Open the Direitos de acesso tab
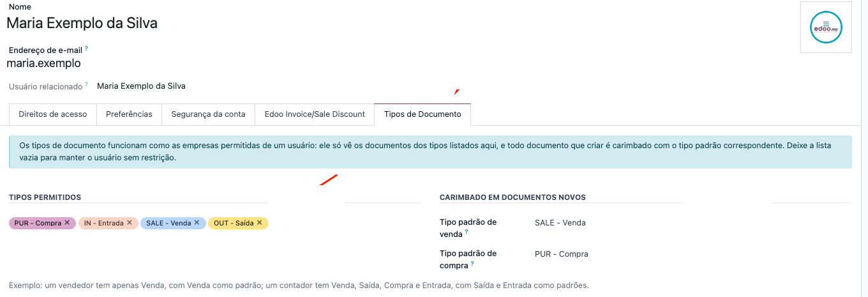Image resolution: width=868 pixels, height=297 pixels. (x=53, y=114)
